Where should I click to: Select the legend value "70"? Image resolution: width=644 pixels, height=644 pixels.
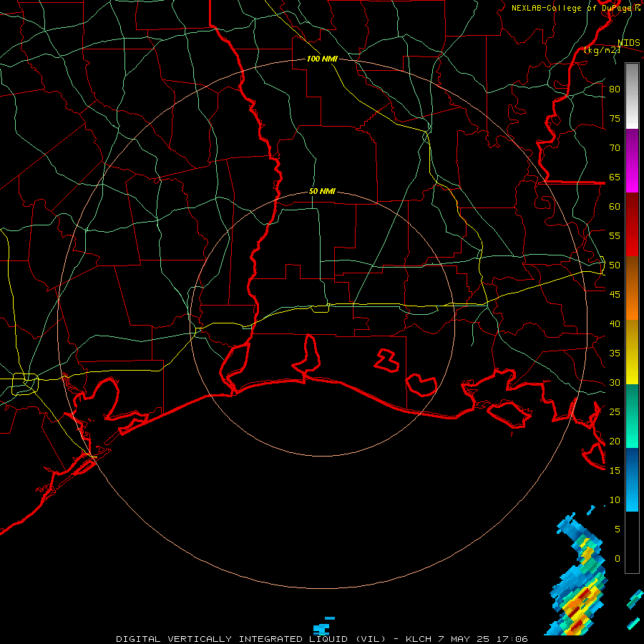point(615,148)
